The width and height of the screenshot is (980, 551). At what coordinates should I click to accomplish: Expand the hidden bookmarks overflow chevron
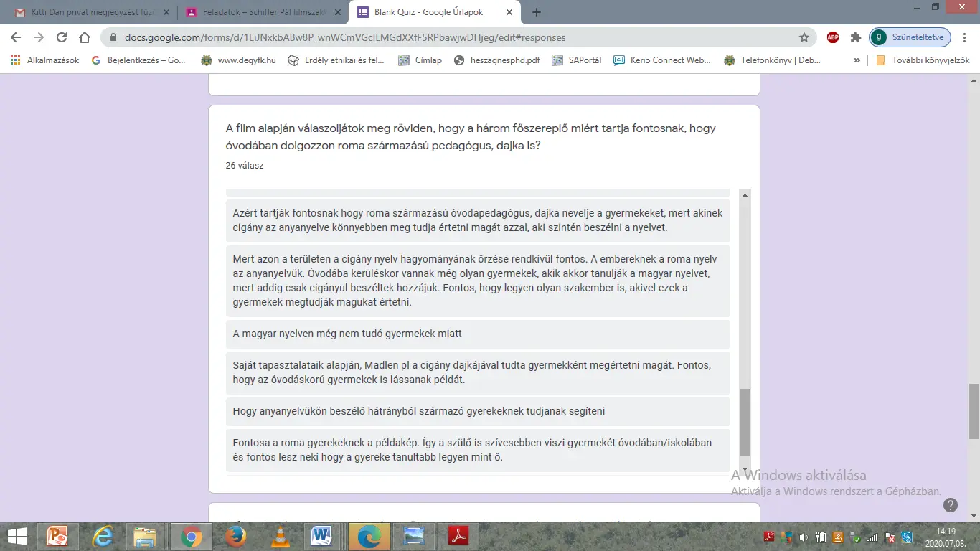point(857,60)
